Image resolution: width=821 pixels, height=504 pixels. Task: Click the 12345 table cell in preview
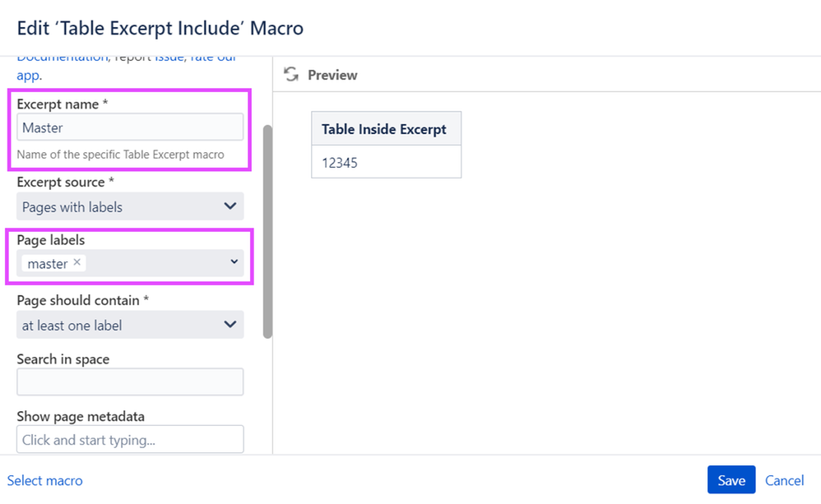coord(386,162)
